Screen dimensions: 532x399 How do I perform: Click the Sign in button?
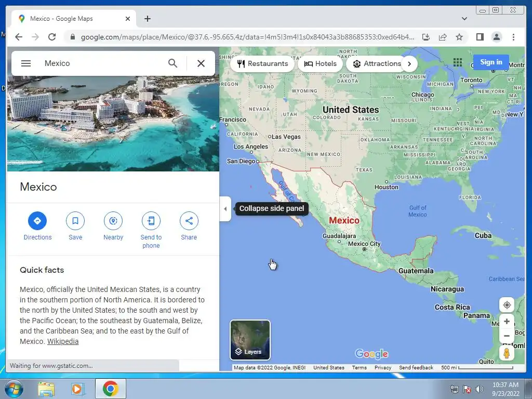click(491, 62)
